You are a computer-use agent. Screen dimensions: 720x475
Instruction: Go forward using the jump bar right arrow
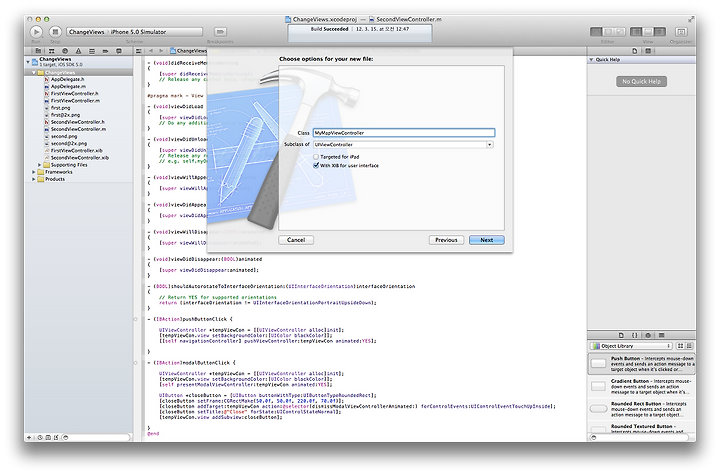point(161,51)
